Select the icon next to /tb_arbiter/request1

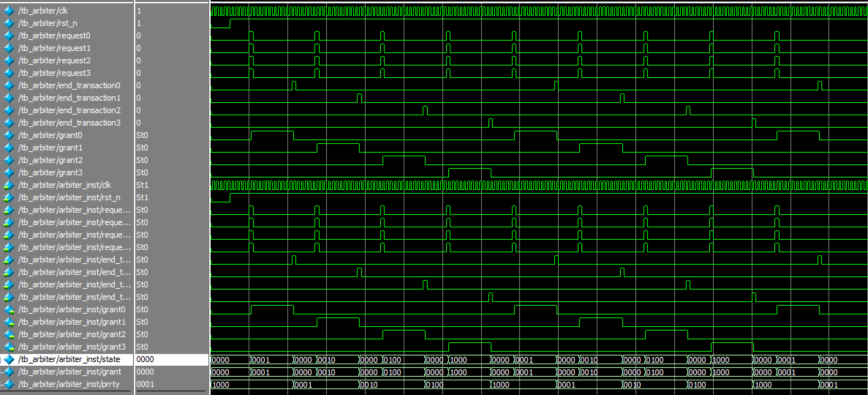click(x=9, y=48)
